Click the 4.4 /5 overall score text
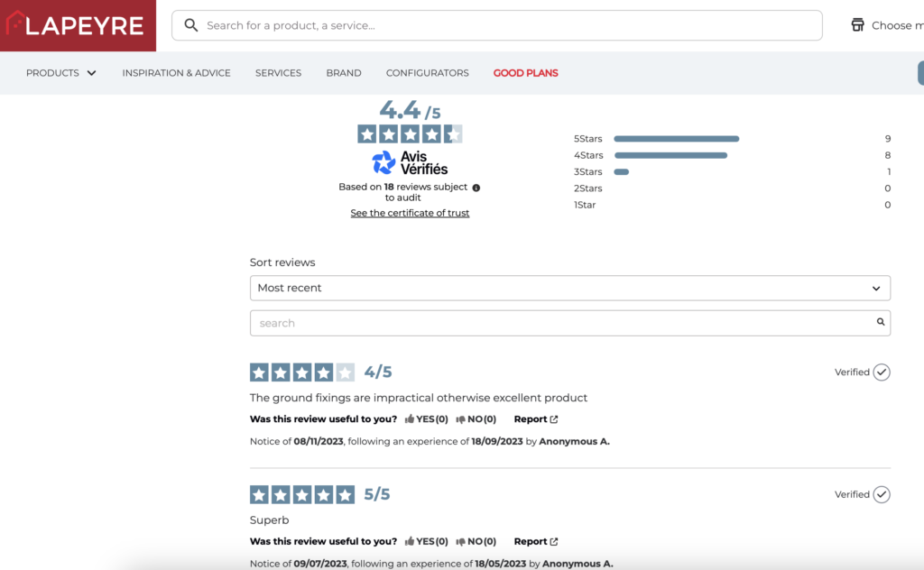 click(x=410, y=110)
